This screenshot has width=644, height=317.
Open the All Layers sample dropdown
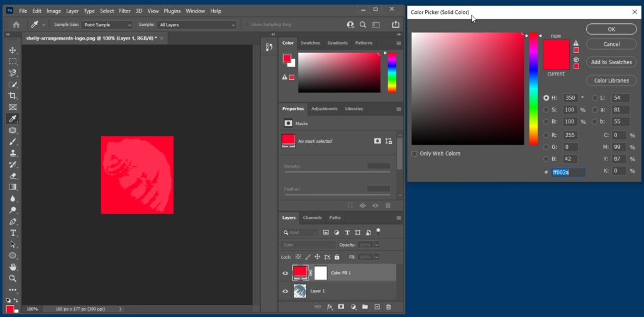tap(197, 25)
